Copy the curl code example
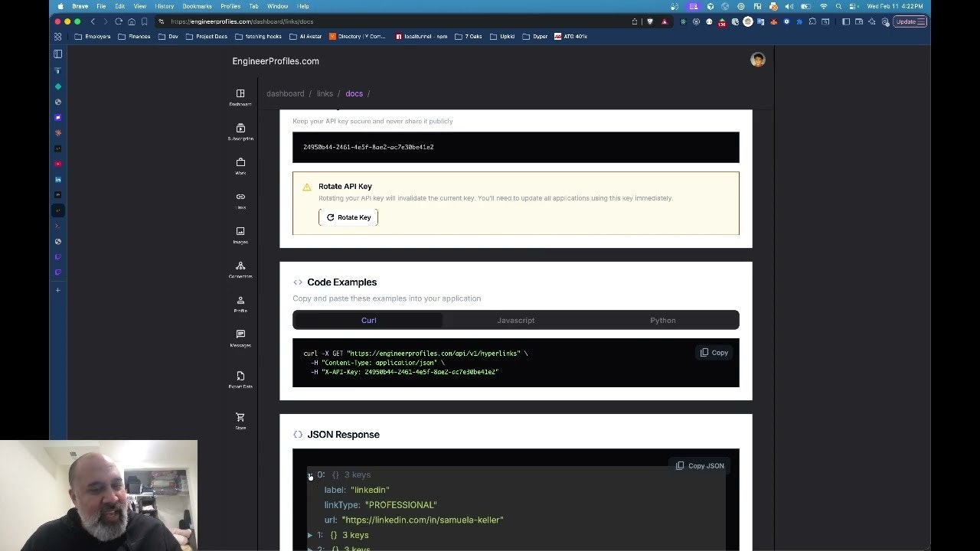The width and height of the screenshot is (980, 551). (714, 353)
